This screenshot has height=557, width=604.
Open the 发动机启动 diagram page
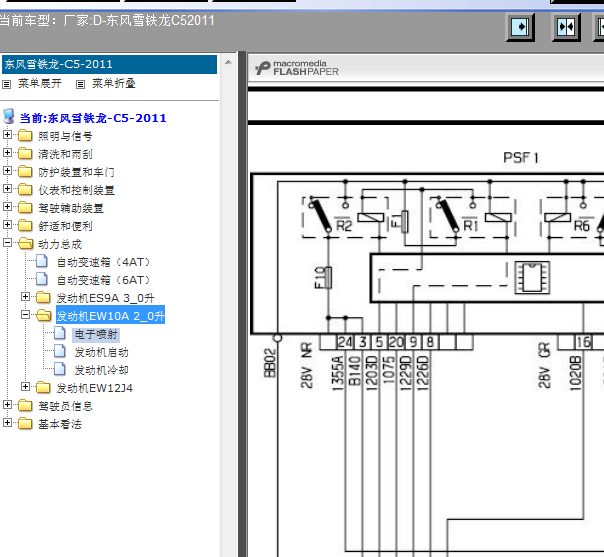point(101,352)
